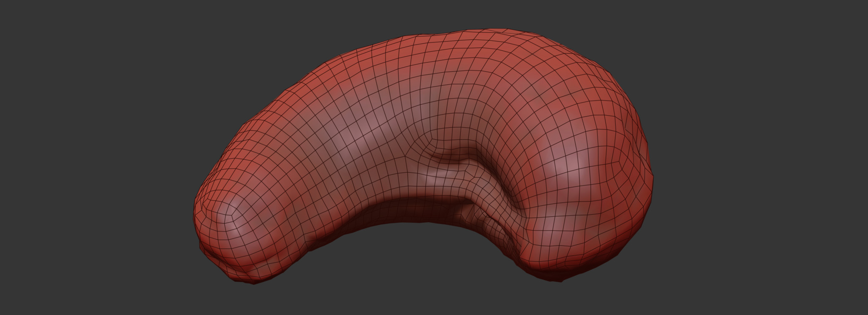The image size is (868, 315).
Task: Click the deep dimple at the mesh center
Action: 451,156
